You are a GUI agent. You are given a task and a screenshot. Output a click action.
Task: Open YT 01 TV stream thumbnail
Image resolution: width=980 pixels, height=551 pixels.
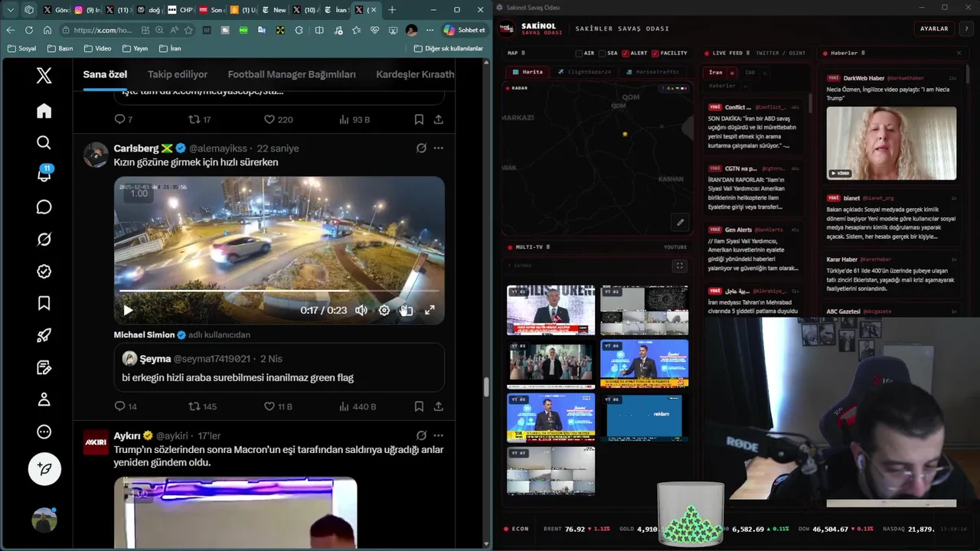point(550,310)
